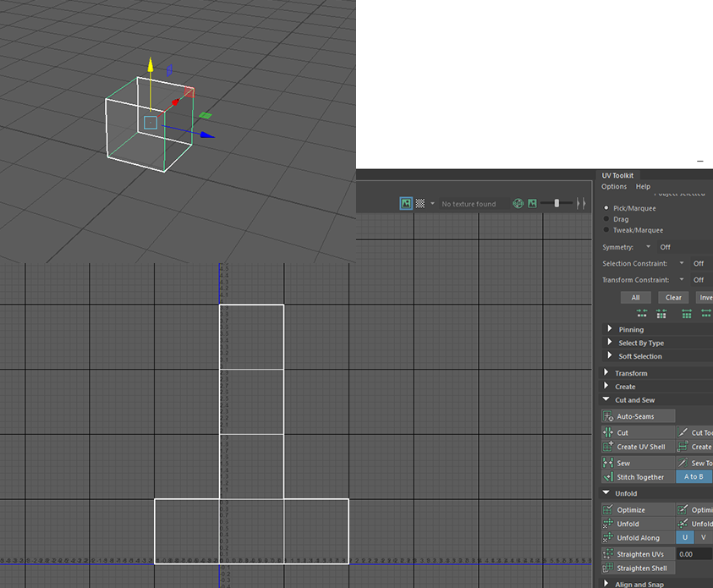
Task: Click the Stitch Together icon
Action: coord(608,477)
